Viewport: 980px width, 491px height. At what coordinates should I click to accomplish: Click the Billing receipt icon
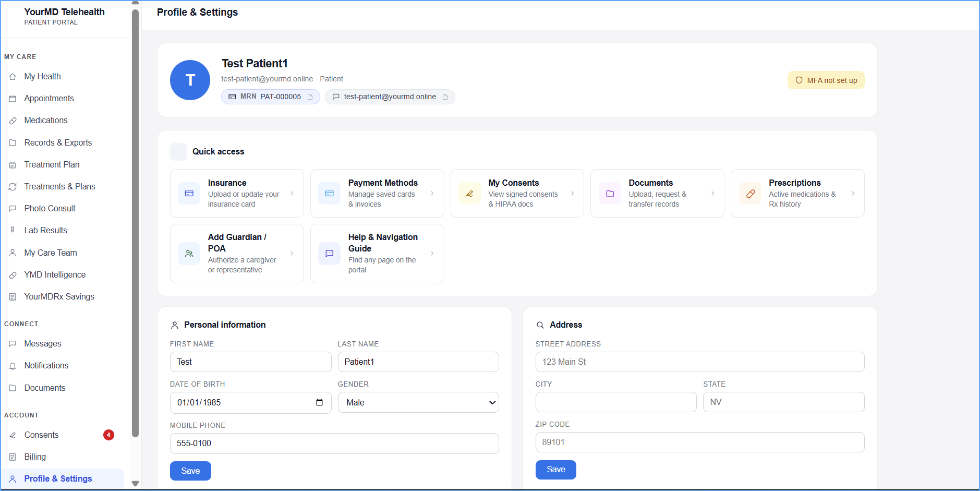[x=13, y=457]
